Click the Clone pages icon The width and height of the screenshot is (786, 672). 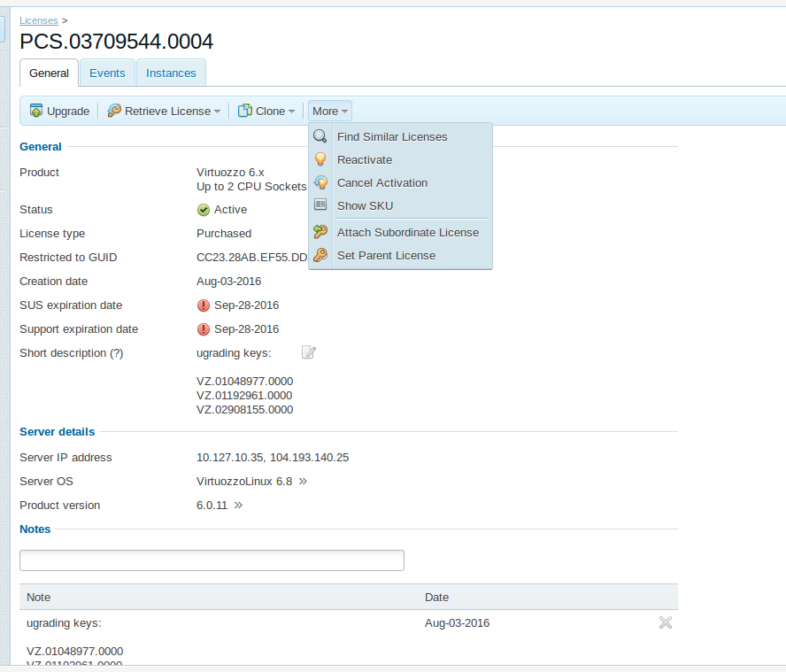click(245, 111)
